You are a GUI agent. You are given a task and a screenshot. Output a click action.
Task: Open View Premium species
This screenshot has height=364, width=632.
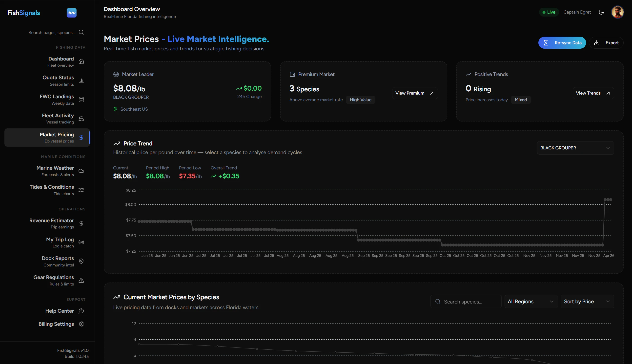click(415, 93)
